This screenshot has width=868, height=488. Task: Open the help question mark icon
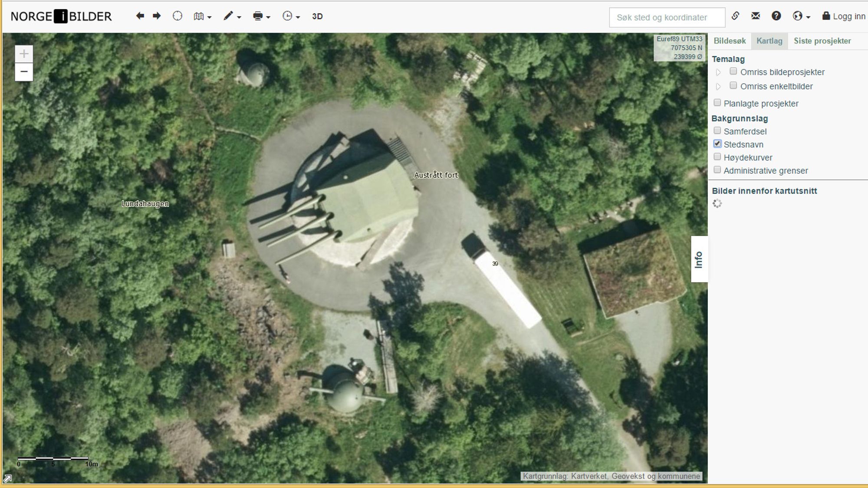pos(776,16)
